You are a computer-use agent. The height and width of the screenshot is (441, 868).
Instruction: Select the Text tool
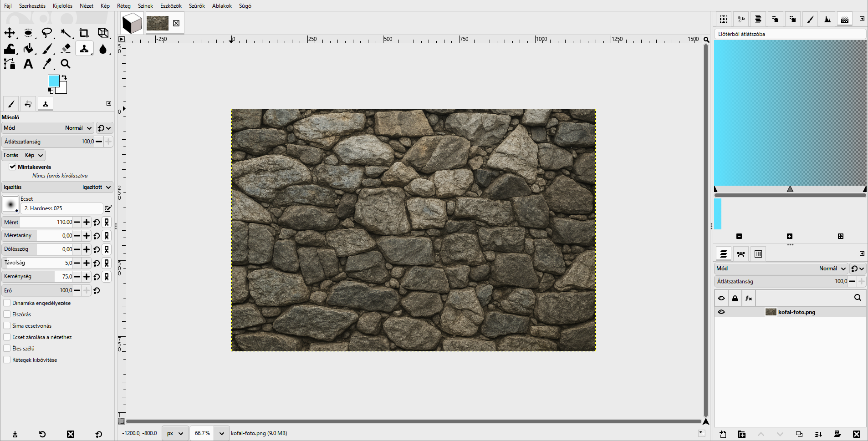point(28,64)
